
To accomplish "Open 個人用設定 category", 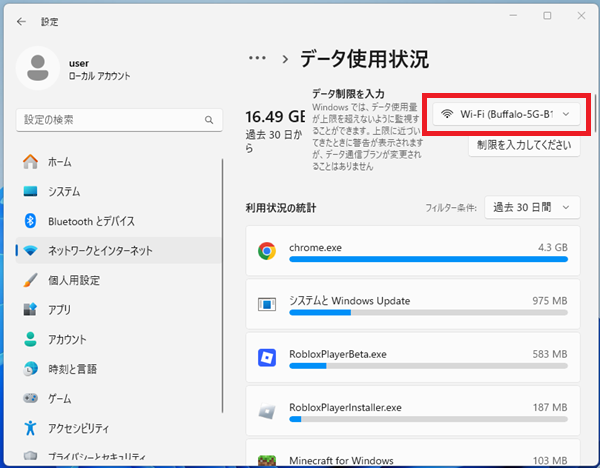I will (119, 280).
